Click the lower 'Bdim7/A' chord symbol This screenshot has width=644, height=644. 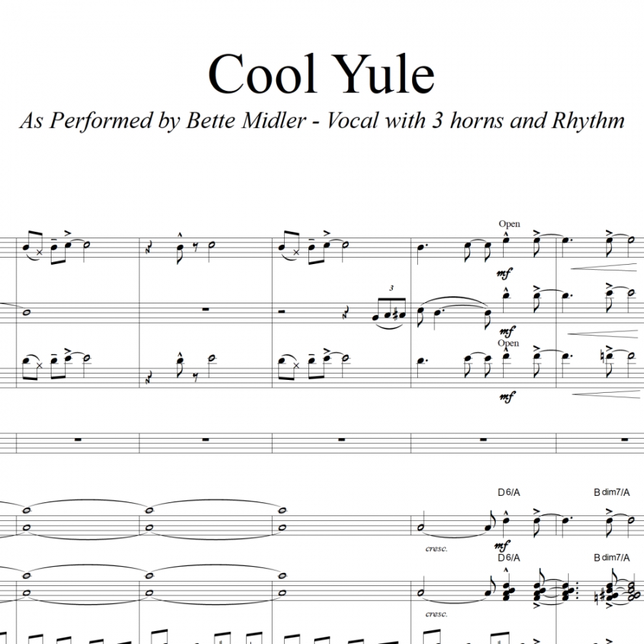tap(612, 557)
